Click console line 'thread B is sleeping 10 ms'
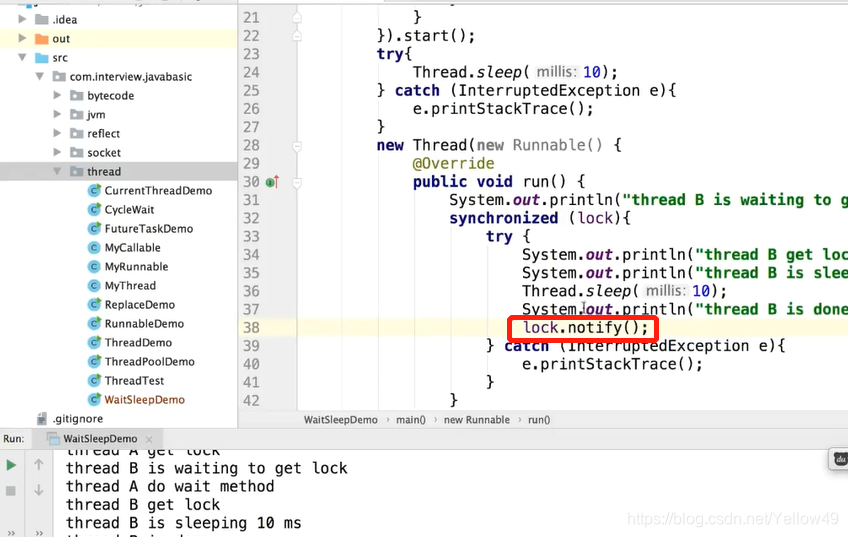This screenshot has height=537, width=848. (183, 523)
